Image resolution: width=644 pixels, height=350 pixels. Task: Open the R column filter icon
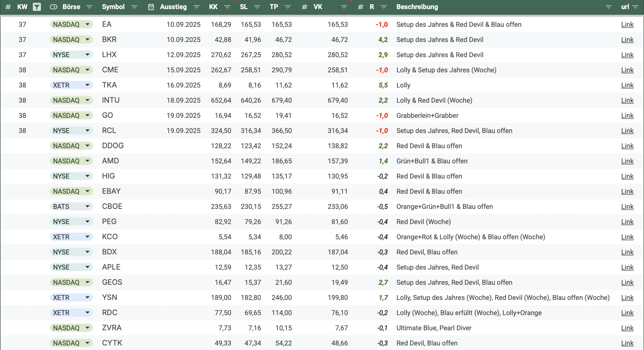click(x=384, y=7)
